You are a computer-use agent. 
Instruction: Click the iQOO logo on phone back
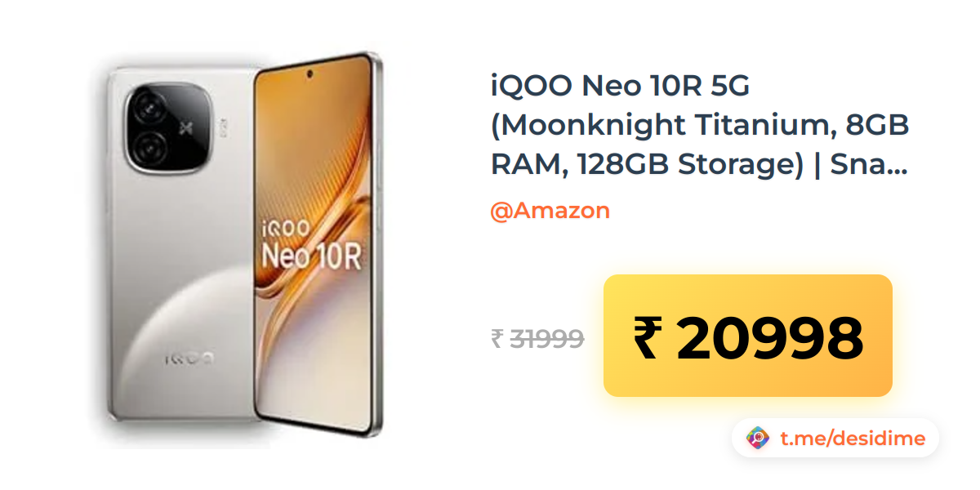[189, 358]
